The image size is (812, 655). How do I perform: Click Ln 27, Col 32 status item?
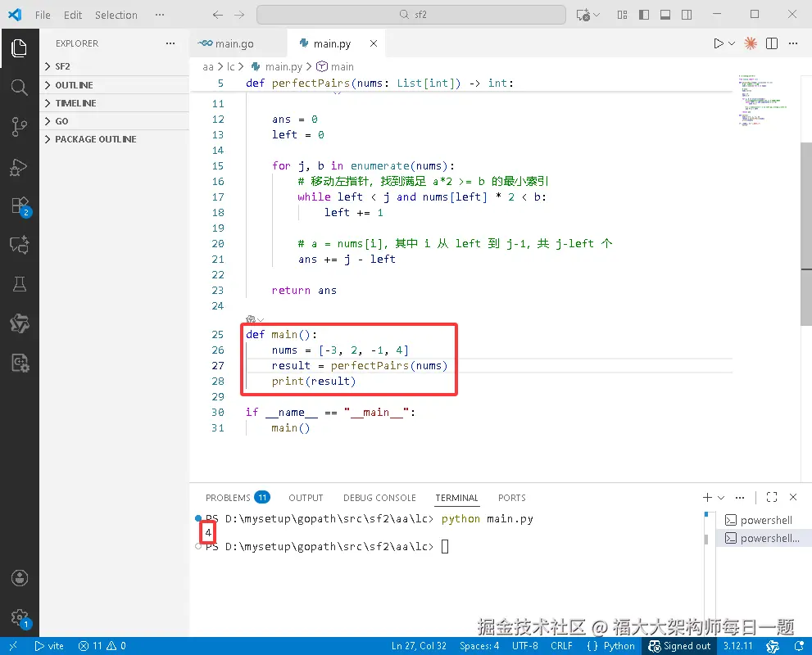click(419, 646)
